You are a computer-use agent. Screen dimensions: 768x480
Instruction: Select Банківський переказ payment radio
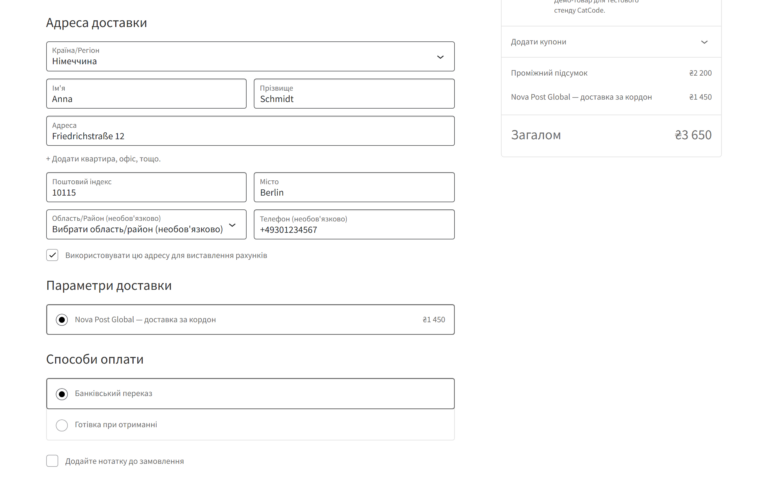(x=62, y=394)
